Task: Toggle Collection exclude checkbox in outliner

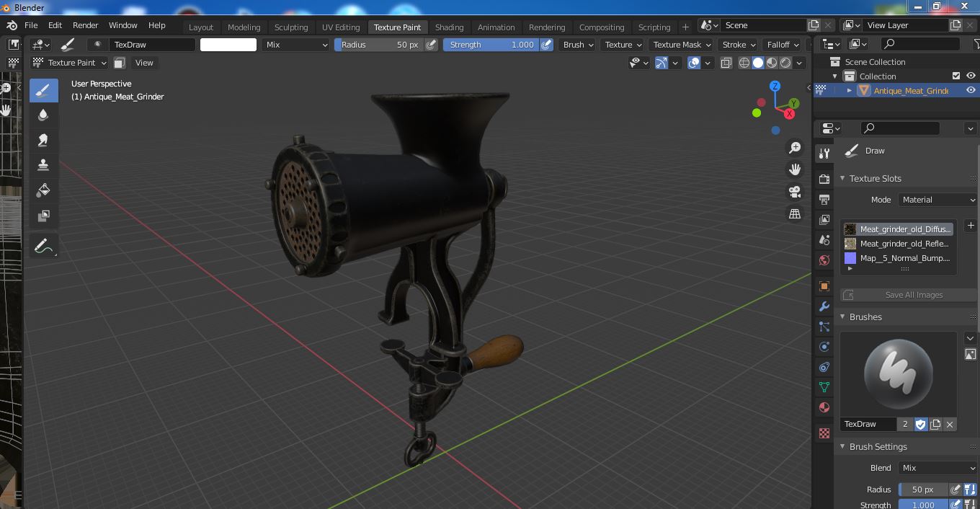Action: 956,76
